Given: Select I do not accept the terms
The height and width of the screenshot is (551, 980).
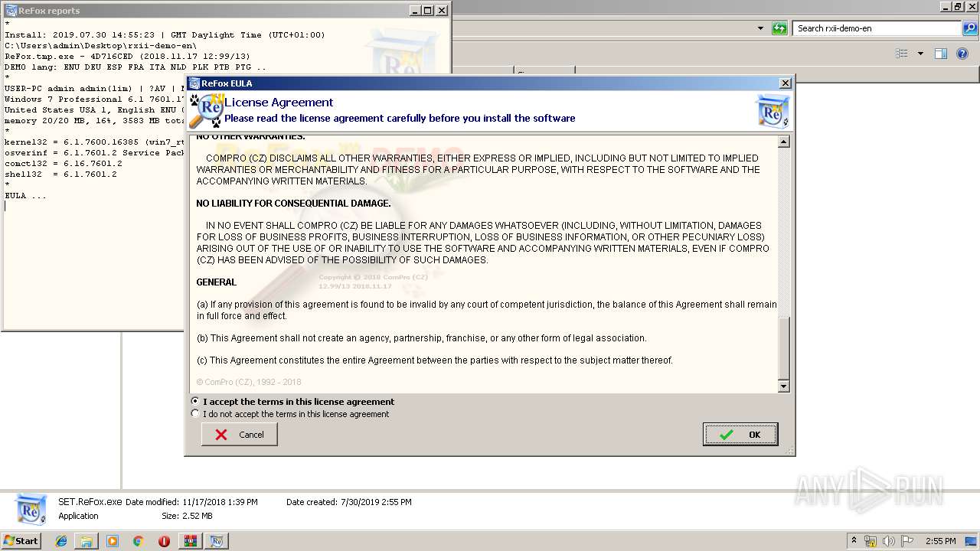Looking at the screenshot, I should (290, 414).
